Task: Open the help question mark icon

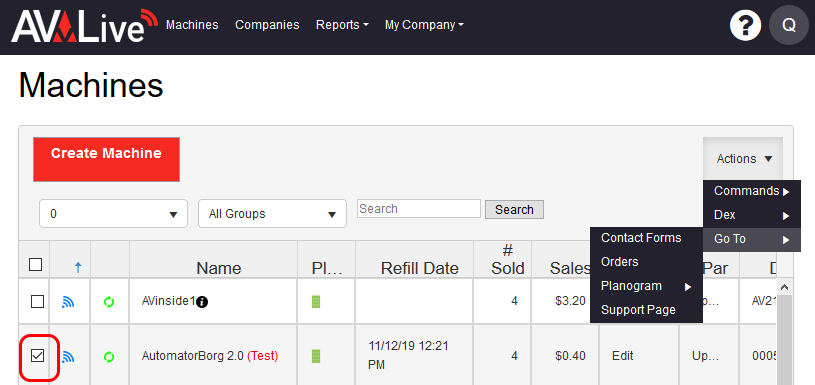Action: coord(745,25)
